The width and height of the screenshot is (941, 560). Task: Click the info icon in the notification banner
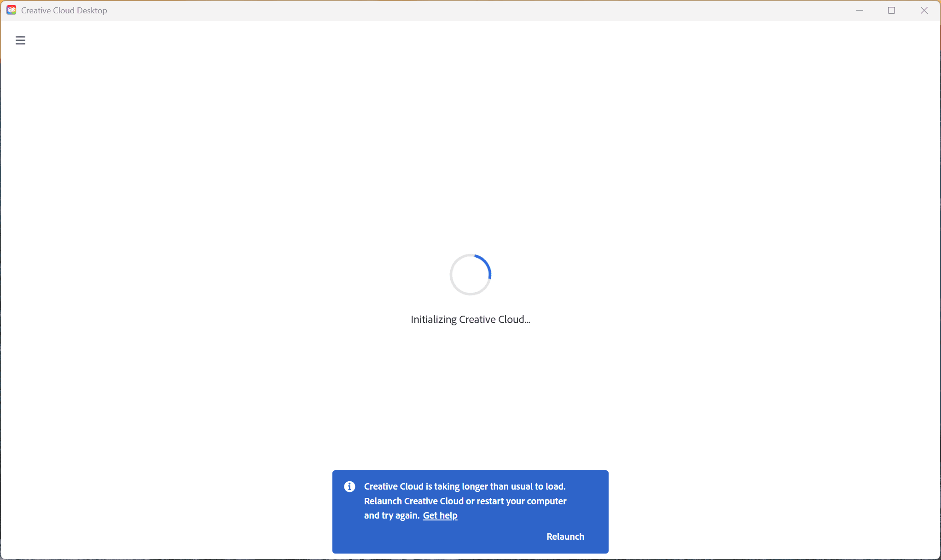(349, 486)
